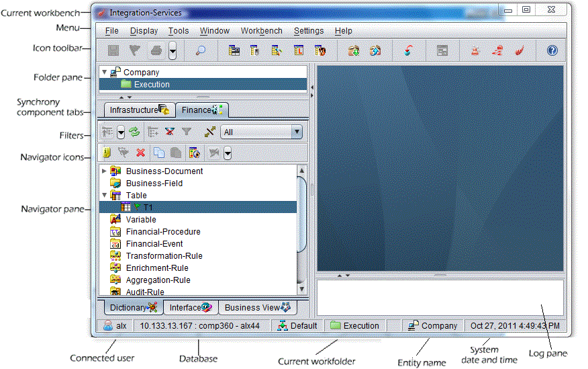This screenshot has width=588, height=369.
Task: Expand the Business-Document tree node
Action: tap(104, 171)
